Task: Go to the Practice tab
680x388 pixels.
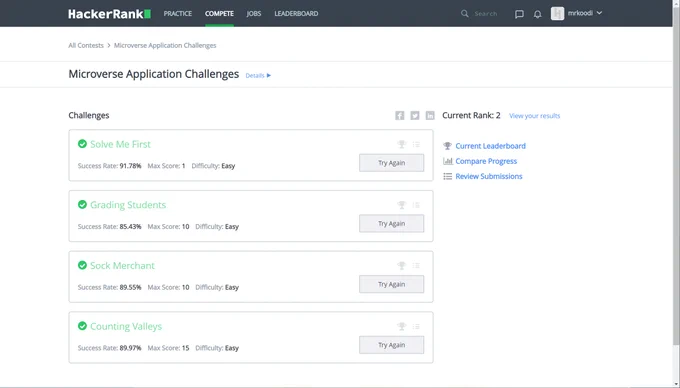Action: click(x=178, y=13)
